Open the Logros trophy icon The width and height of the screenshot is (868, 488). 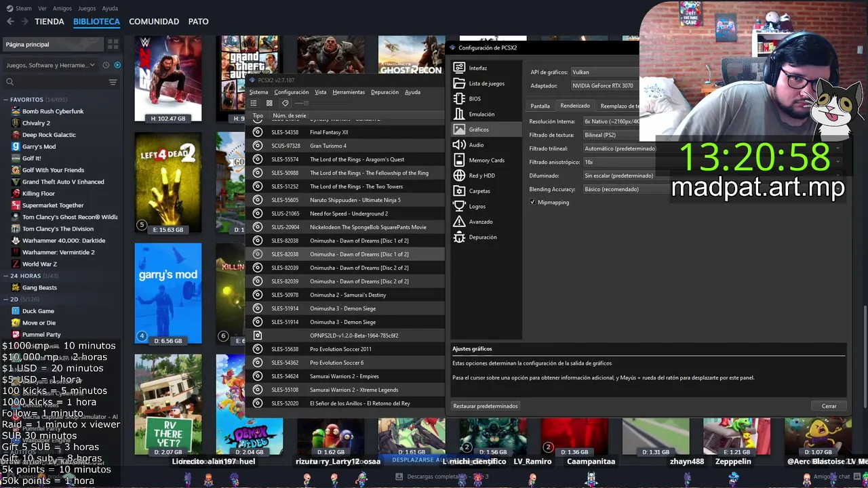tap(459, 206)
